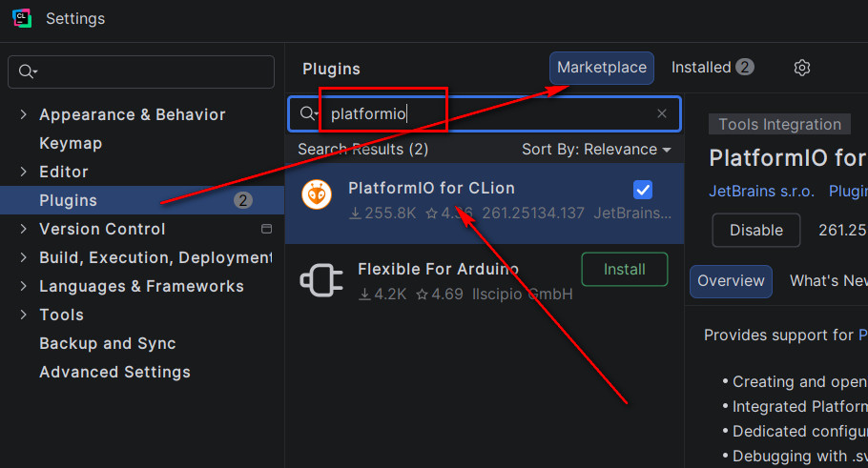Image resolution: width=868 pixels, height=468 pixels.
Task: Open JetBrains s.r.o. vendor link
Action: (x=761, y=191)
